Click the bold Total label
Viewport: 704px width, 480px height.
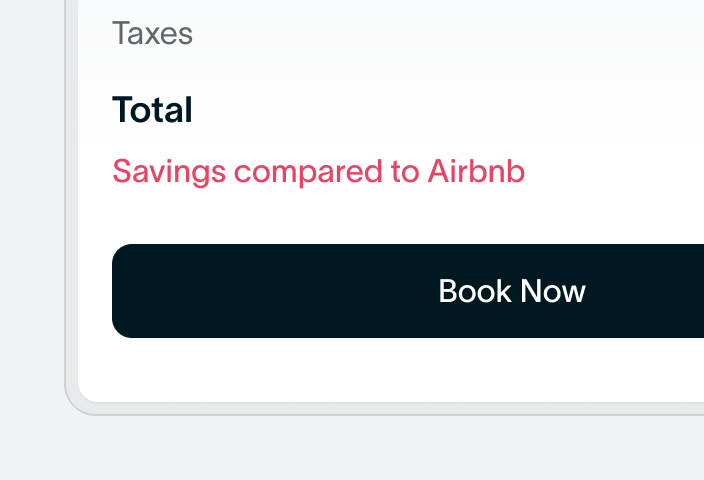tap(152, 110)
